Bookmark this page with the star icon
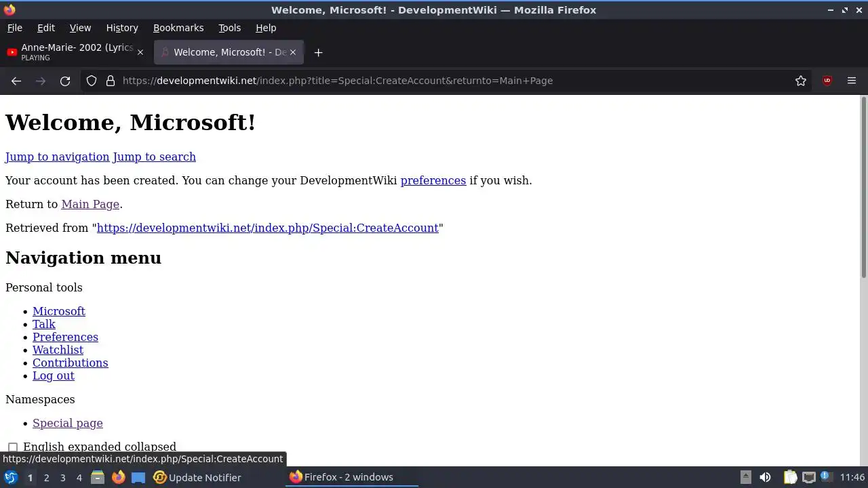The height and width of the screenshot is (488, 868). coord(801,81)
